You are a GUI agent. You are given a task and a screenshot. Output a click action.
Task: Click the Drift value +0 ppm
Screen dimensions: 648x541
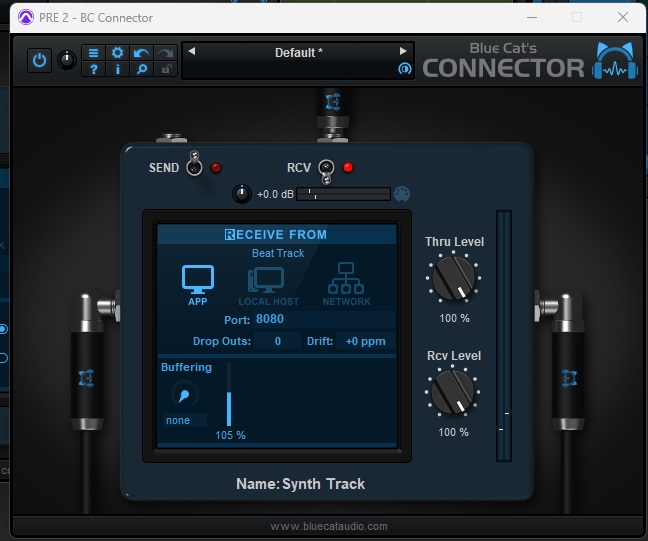point(365,341)
